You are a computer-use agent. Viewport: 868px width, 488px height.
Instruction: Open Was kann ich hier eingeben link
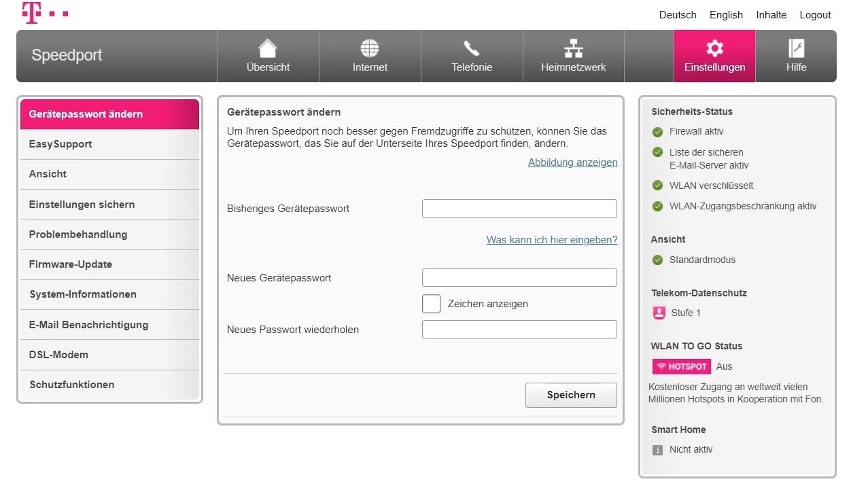click(x=552, y=240)
